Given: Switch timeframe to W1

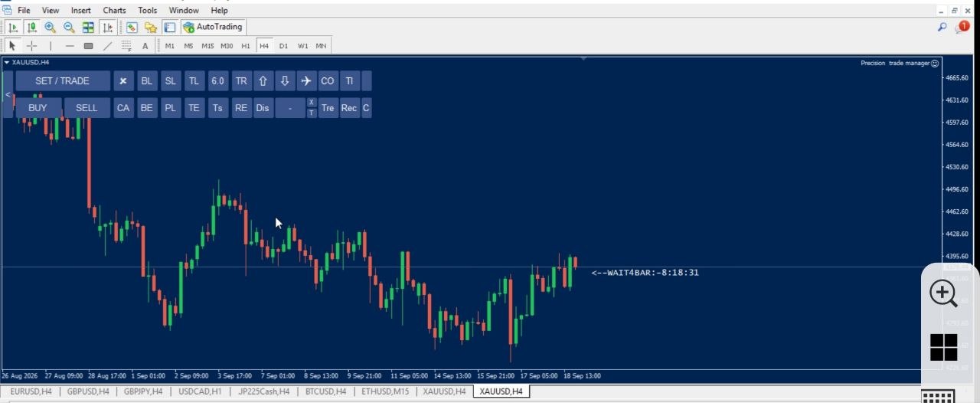Looking at the screenshot, I should click(x=303, y=46).
